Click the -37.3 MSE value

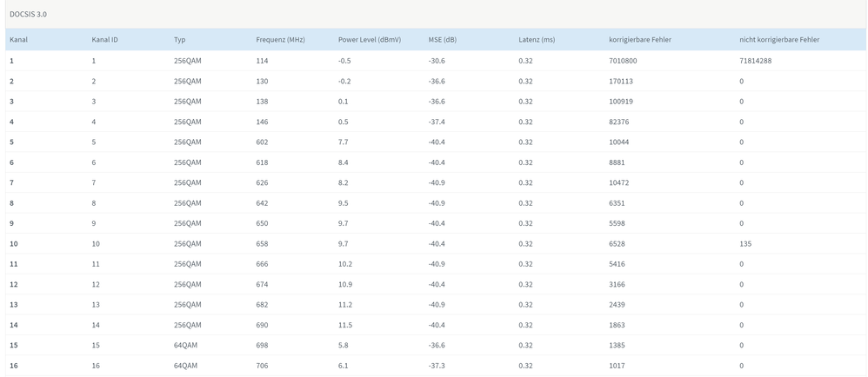(x=437, y=366)
